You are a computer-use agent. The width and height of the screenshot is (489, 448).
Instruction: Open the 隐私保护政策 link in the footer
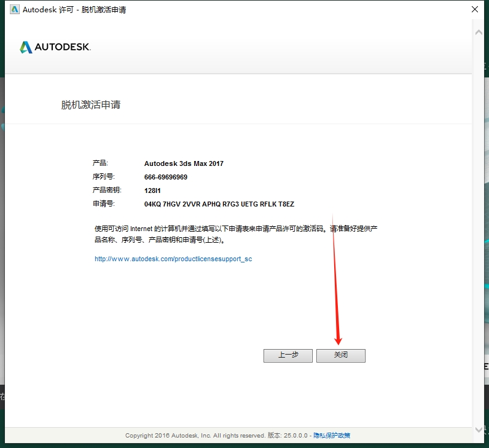(332, 435)
